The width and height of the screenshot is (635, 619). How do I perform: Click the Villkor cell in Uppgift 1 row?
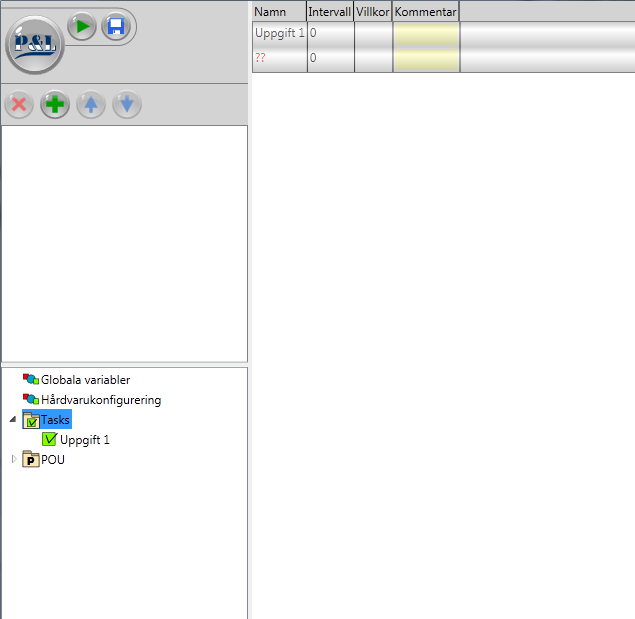pyautogui.click(x=373, y=33)
